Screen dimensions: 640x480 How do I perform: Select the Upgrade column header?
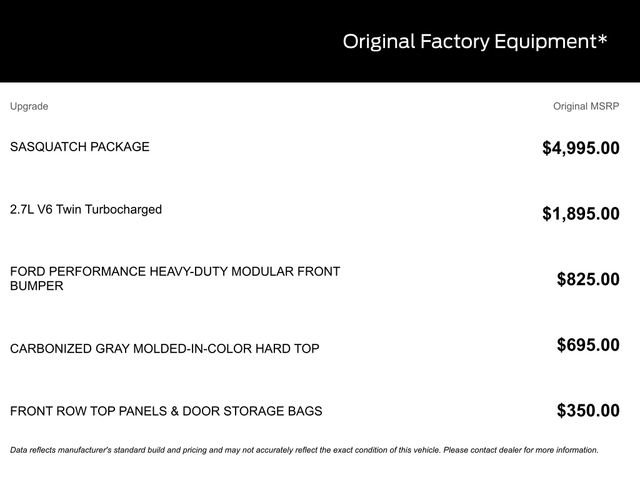[29, 107]
